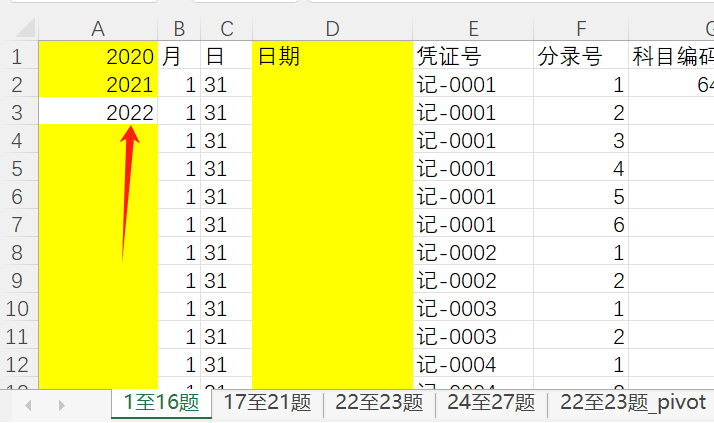Select row 5 header
The height and width of the screenshot is (423, 714).
point(19,167)
